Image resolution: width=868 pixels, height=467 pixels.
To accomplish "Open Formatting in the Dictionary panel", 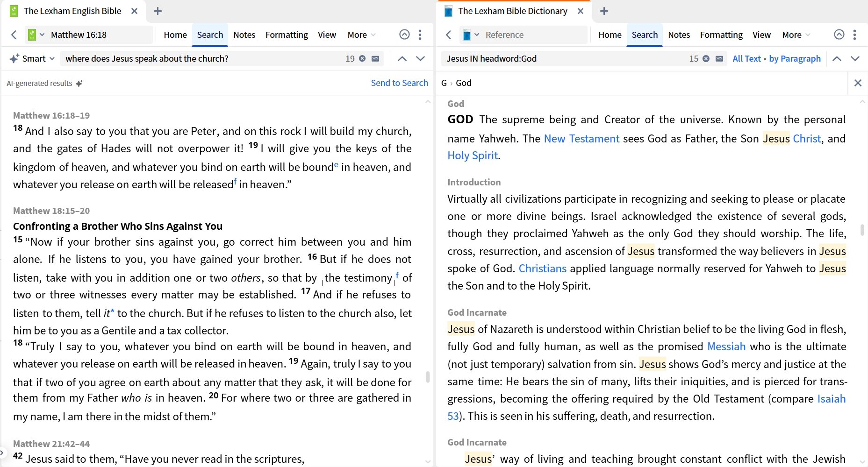I will click(x=721, y=35).
